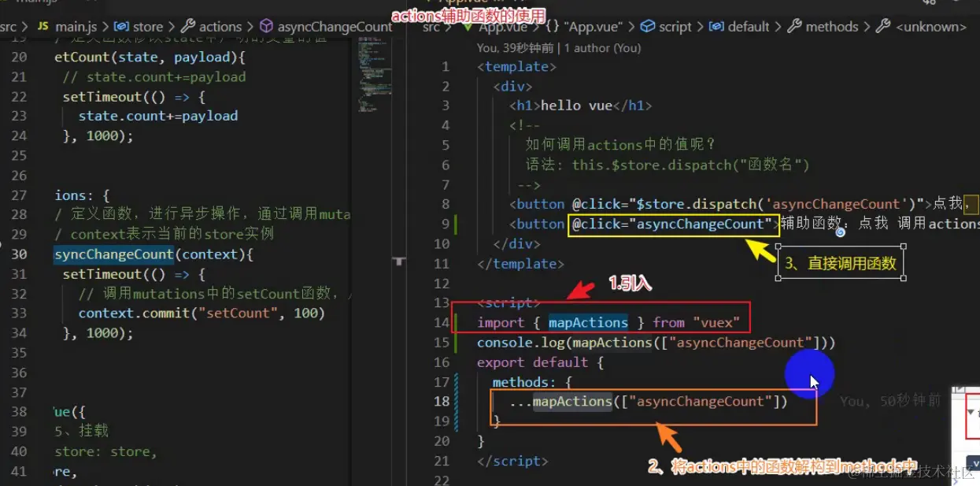Click the wrench icon beside methods breadcrumb
The width and height of the screenshot is (980, 486).
pos(793,27)
